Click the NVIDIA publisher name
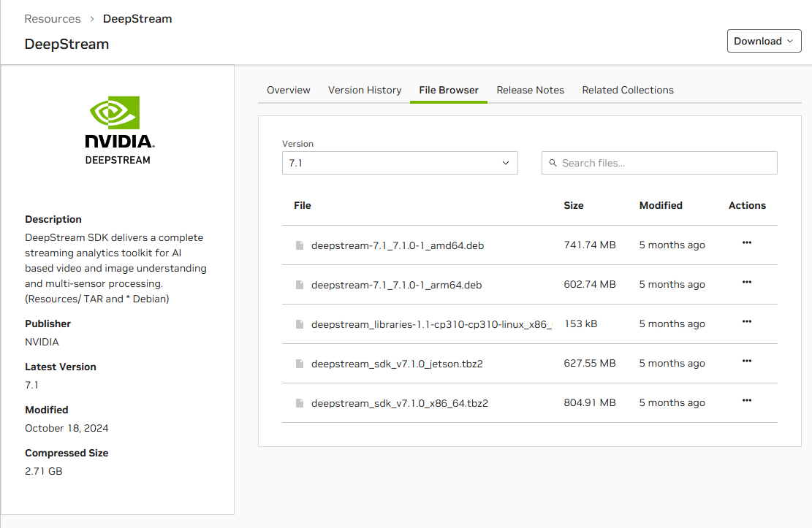The width and height of the screenshot is (812, 528). [42, 342]
